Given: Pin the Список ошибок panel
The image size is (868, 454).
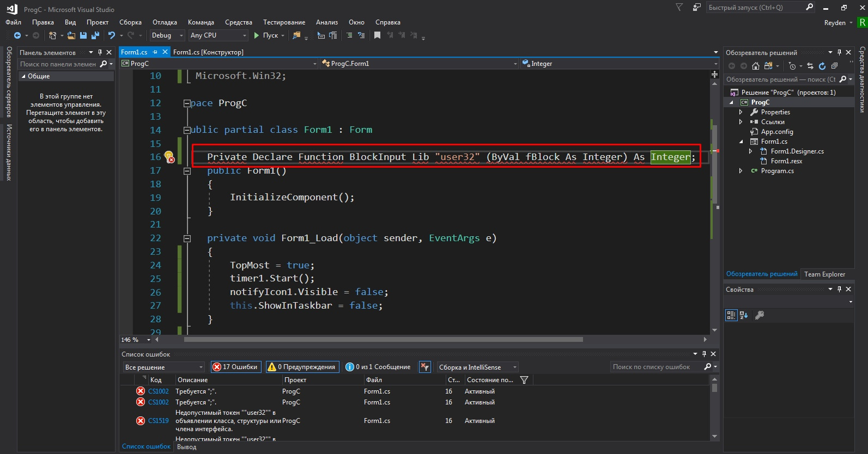Looking at the screenshot, I should tap(704, 354).
